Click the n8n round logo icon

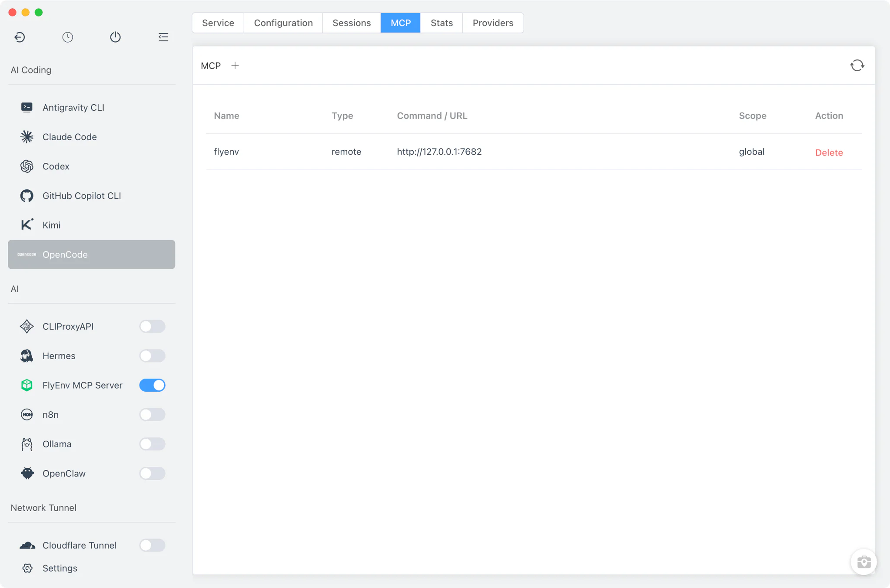tap(27, 415)
